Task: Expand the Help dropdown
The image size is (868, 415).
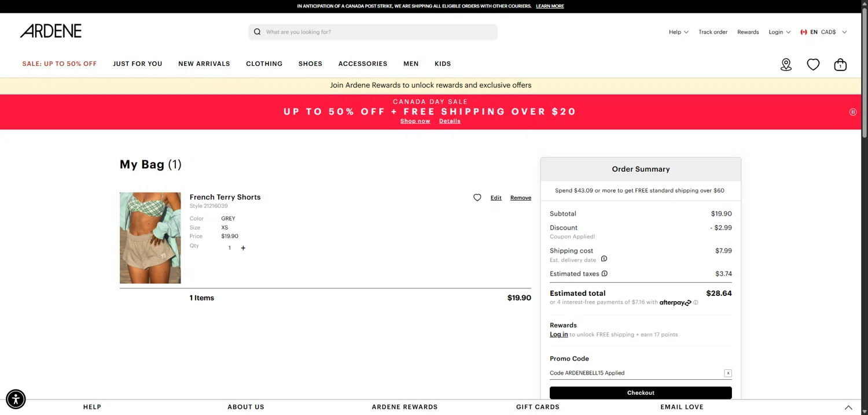Action: [x=679, y=32]
